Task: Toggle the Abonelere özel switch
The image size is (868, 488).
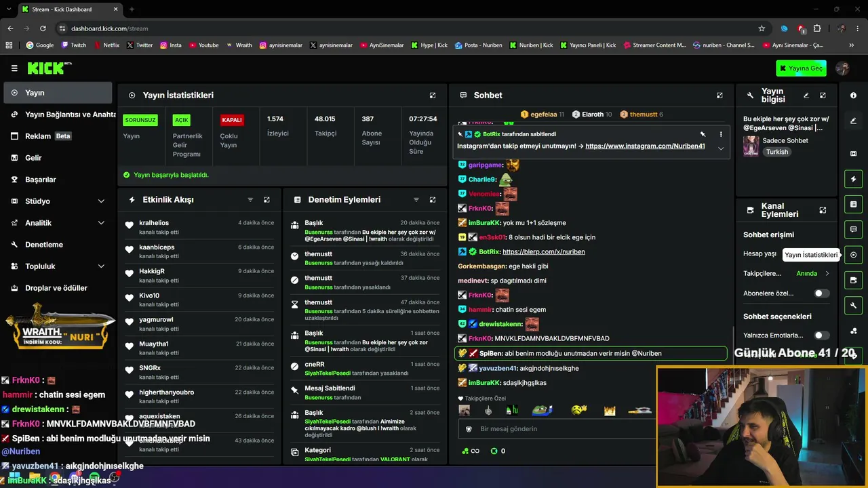Action: click(x=821, y=293)
